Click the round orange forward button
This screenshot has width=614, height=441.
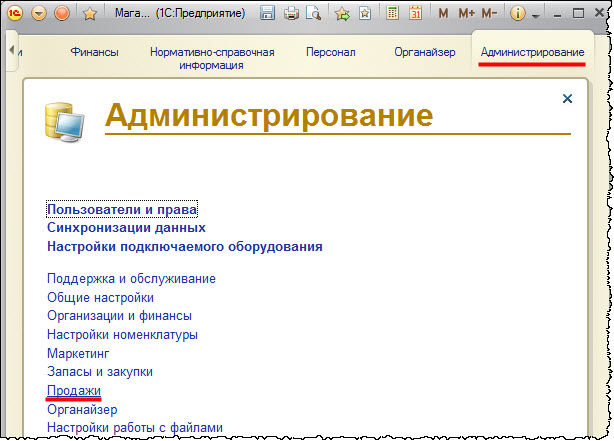pyautogui.click(x=62, y=13)
